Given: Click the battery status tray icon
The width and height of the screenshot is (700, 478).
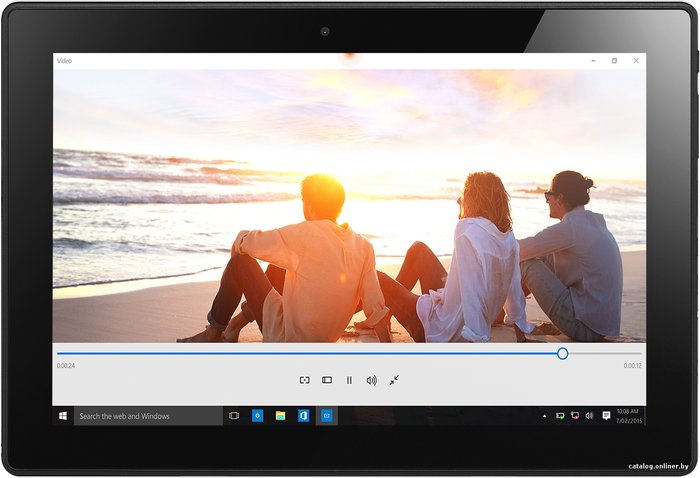Looking at the screenshot, I should click(560, 416).
